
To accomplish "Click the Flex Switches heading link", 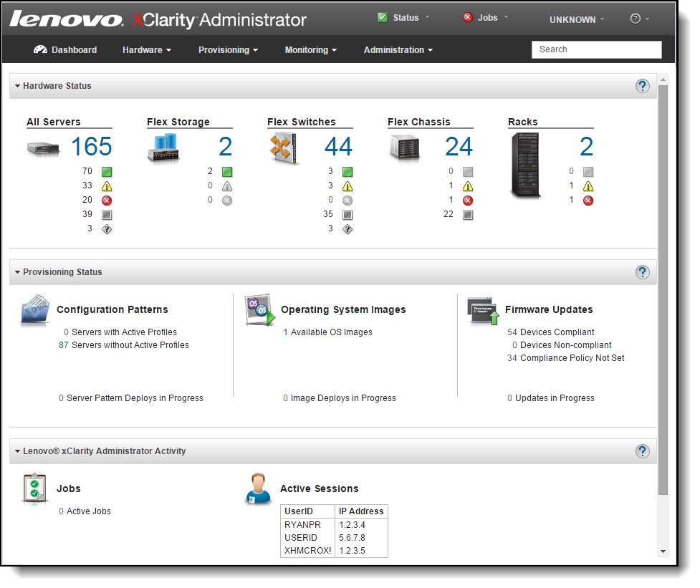I will pos(302,122).
